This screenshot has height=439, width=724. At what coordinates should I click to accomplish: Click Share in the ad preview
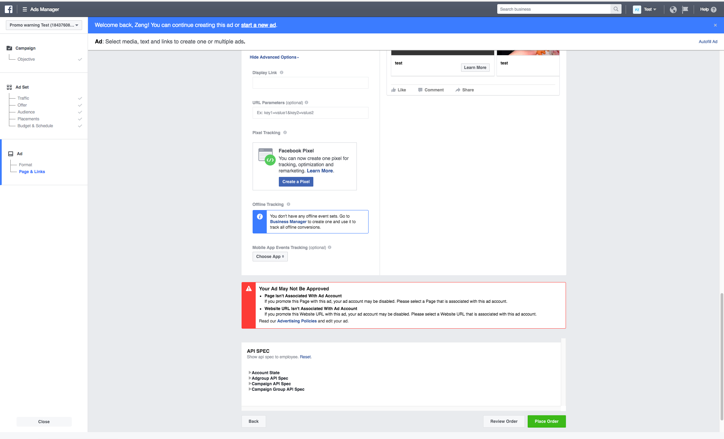point(465,90)
